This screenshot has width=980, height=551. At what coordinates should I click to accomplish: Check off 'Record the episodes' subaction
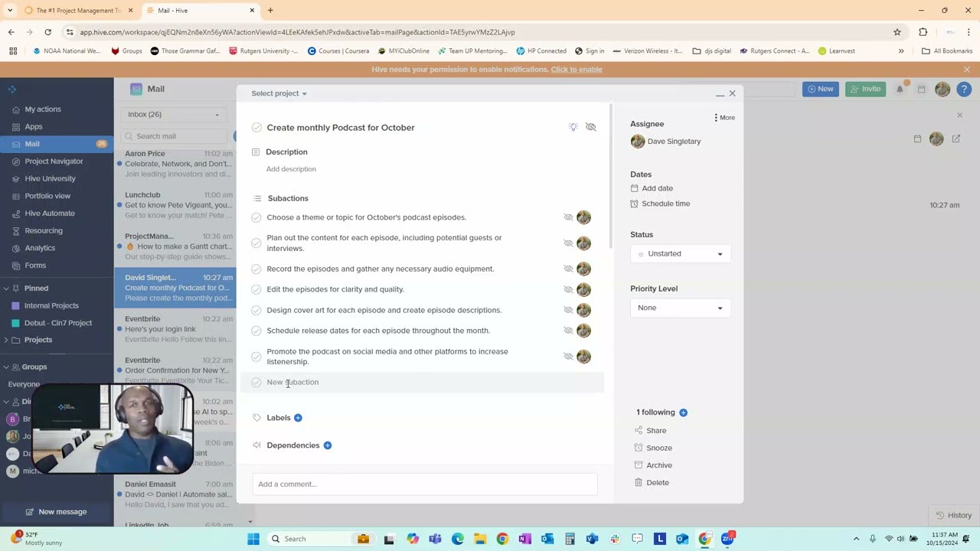(x=256, y=269)
